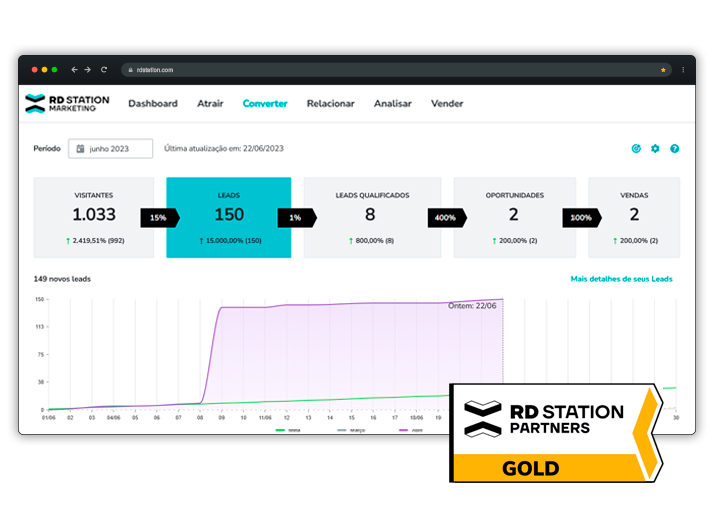Screen dimensions: 715x523
Task: Open the Dashboard menu
Action: 153,103
